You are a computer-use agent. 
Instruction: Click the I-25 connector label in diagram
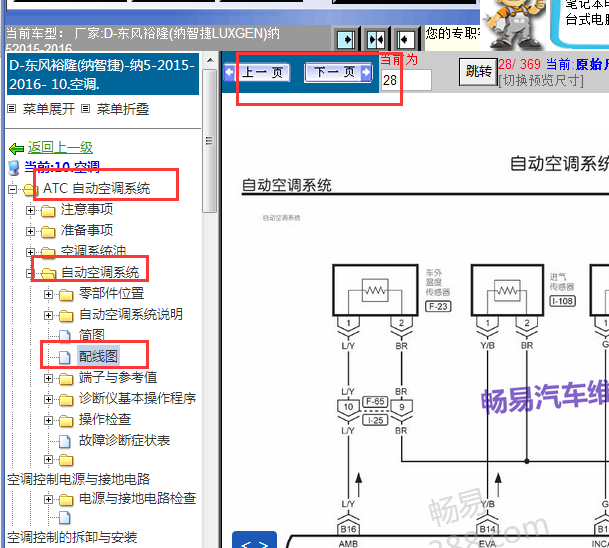[375, 420]
